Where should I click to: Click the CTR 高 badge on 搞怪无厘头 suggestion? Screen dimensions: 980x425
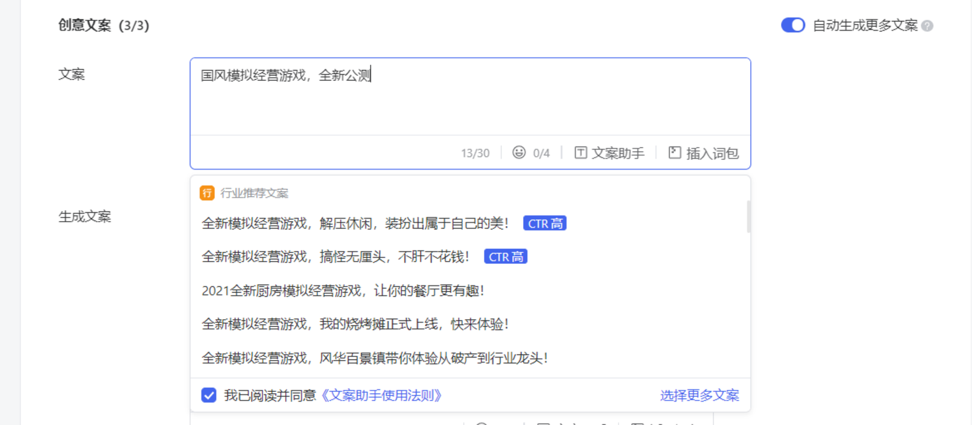[x=505, y=257]
